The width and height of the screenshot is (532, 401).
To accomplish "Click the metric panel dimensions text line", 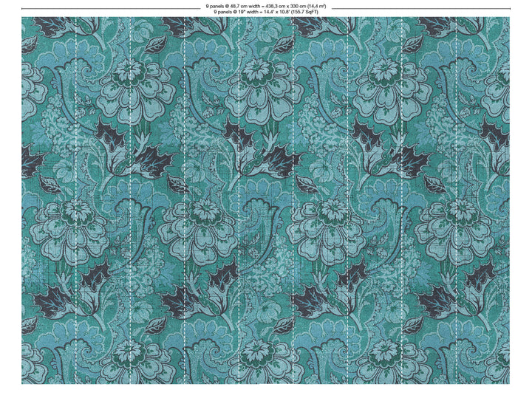I will [265, 5].
